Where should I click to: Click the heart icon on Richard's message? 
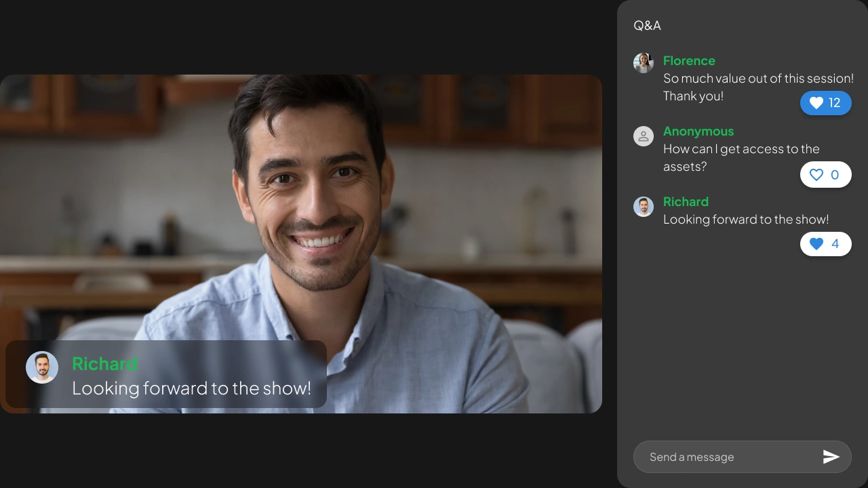pyautogui.click(x=816, y=244)
